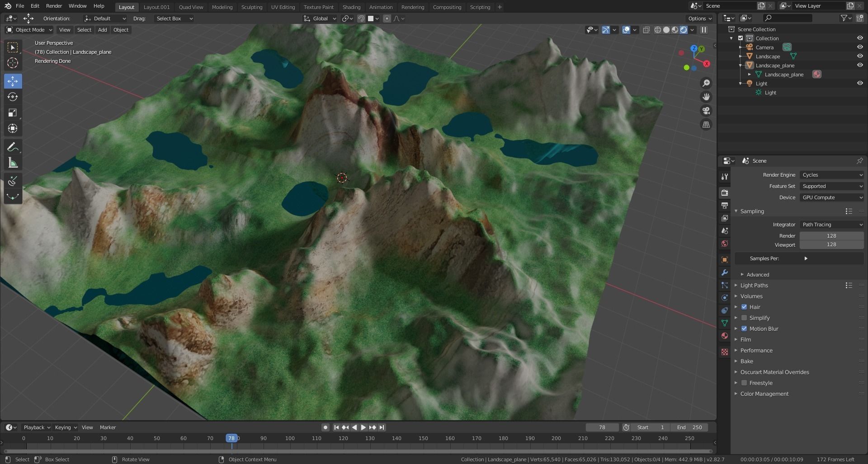Image resolution: width=868 pixels, height=464 pixels.
Task: Click the Blender logo menu icon
Action: (x=8, y=6)
